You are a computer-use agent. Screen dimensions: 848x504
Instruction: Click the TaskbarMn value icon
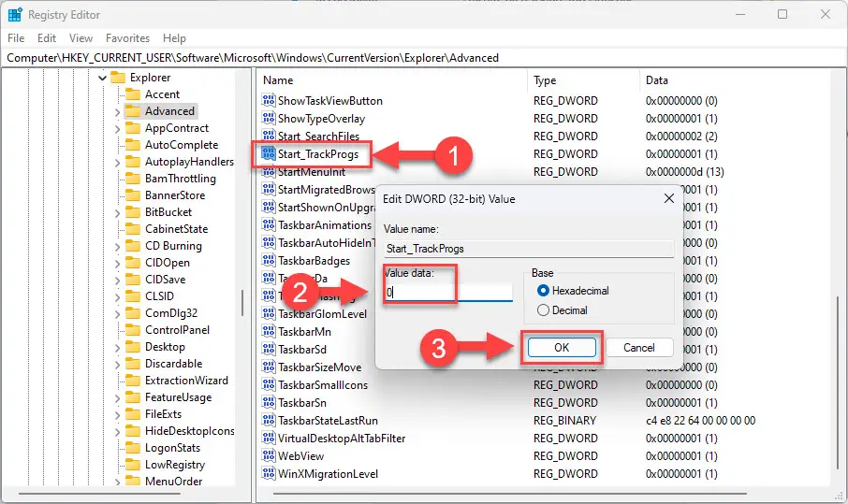[x=269, y=332]
